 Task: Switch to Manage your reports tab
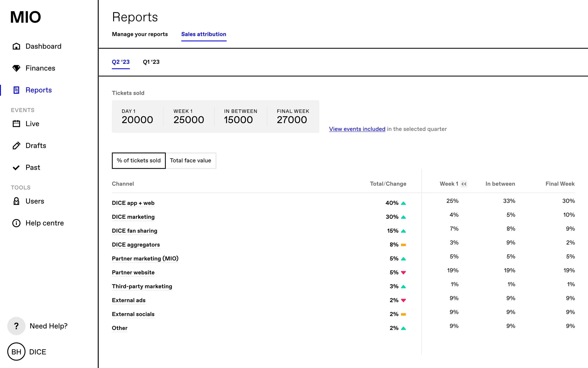[x=140, y=34]
